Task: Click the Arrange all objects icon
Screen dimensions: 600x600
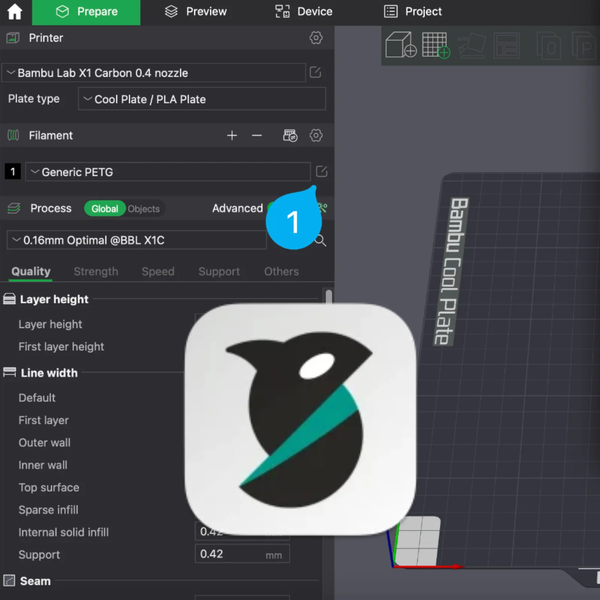Action: coord(507,46)
